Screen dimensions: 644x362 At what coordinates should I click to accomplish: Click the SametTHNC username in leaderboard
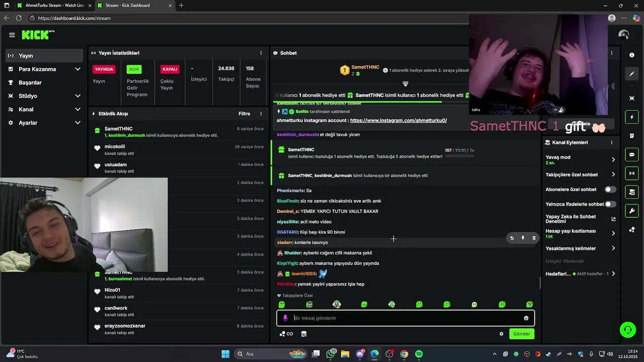(365, 67)
